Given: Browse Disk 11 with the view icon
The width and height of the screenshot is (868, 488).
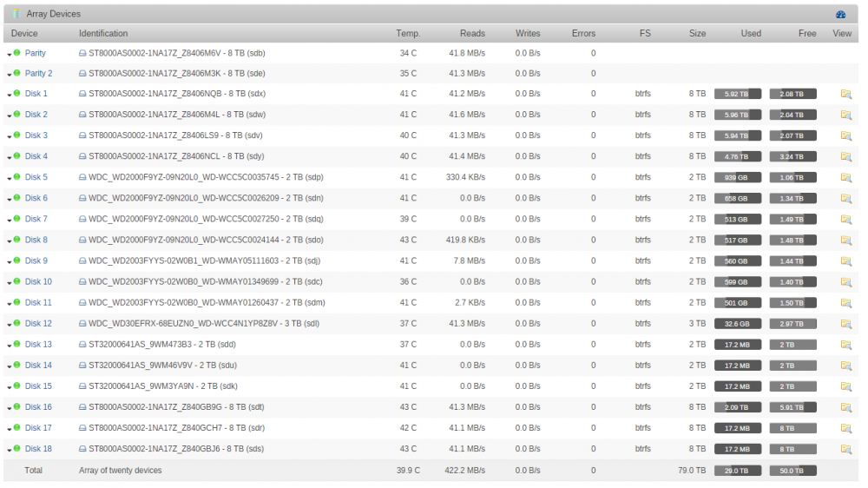Looking at the screenshot, I should [x=845, y=303].
